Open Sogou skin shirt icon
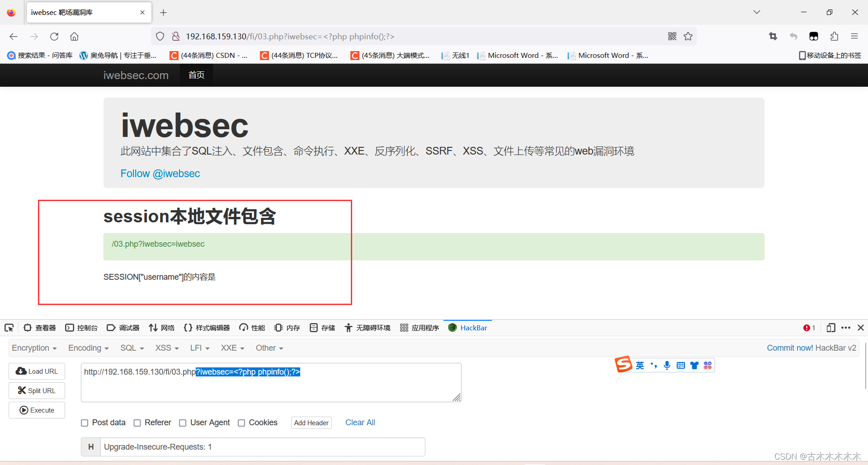Image resolution: width=868 pixels, height=465 pixels. click(x=694, y=365)
